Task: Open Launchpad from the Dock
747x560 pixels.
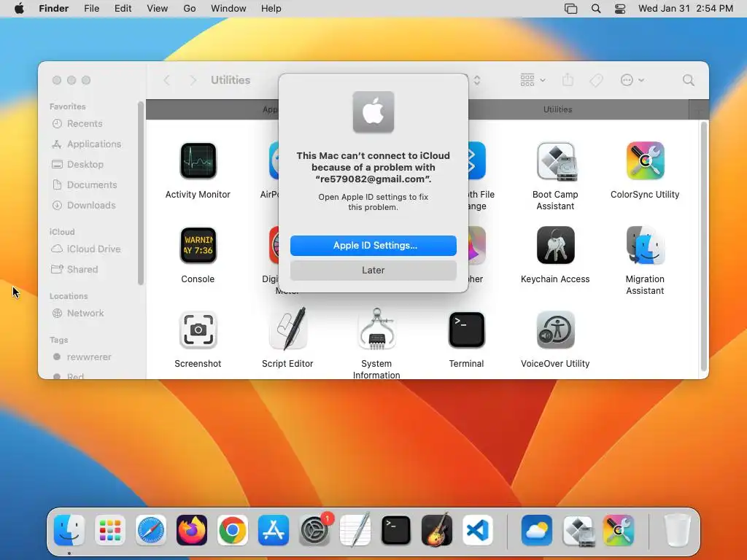Action: [x=109, y=530]
